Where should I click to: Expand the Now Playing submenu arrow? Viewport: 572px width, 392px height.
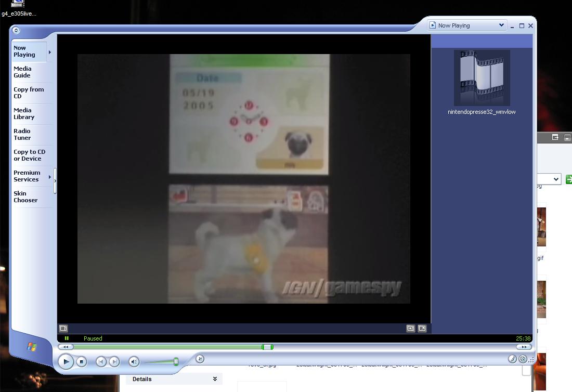(50, 52)
